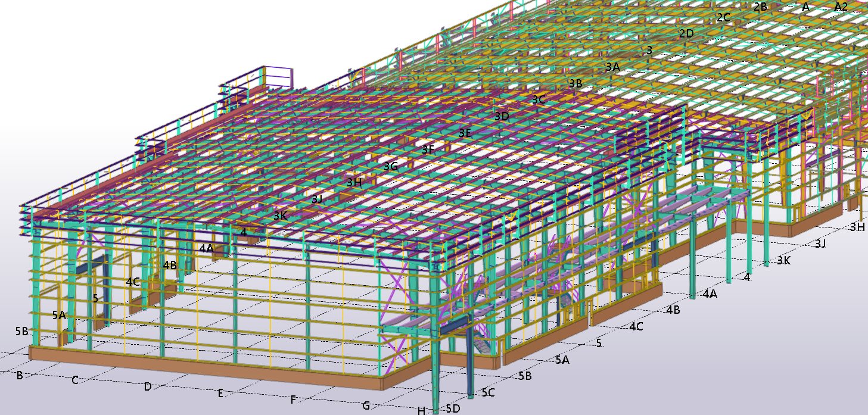Select grid label 2C on upper roof
This screenshot has width=868, height=415.
coord(723,18)
